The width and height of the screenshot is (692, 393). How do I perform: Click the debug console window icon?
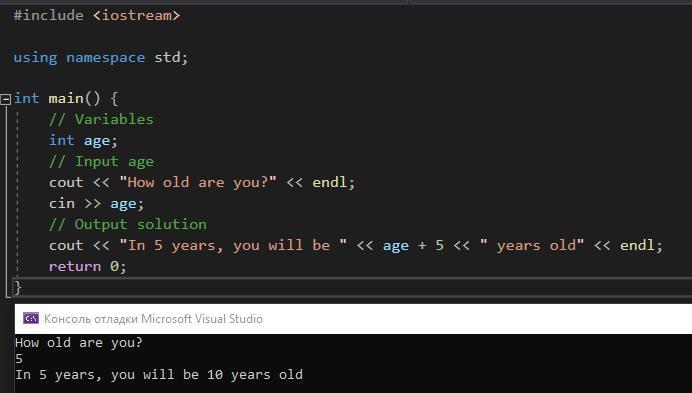tap(31, 318)
